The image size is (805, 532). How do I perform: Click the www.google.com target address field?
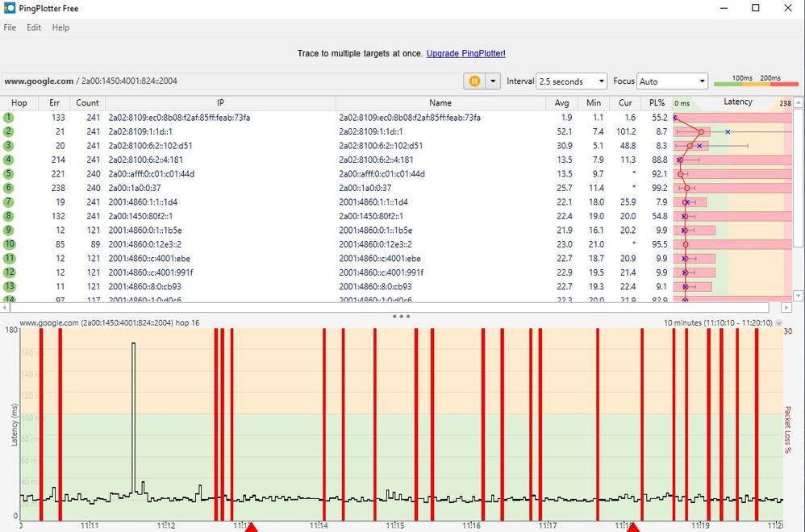pos(231,81)
